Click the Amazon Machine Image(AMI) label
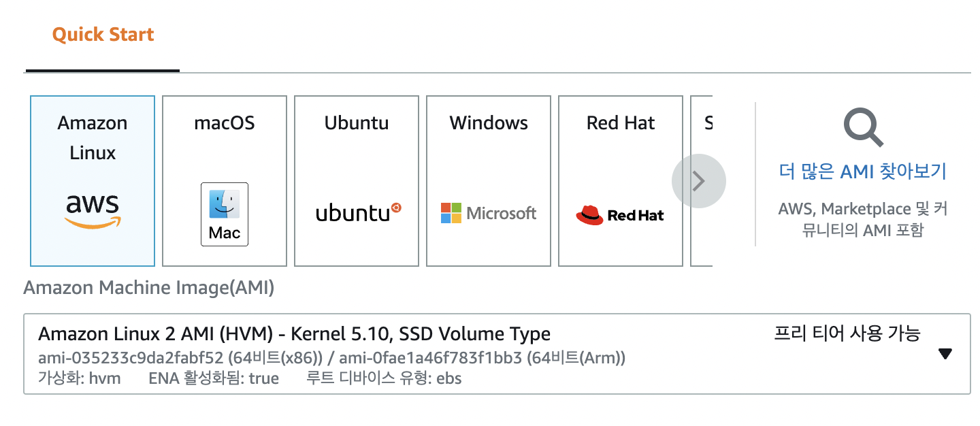980x426 pixels. coord(149,288)
